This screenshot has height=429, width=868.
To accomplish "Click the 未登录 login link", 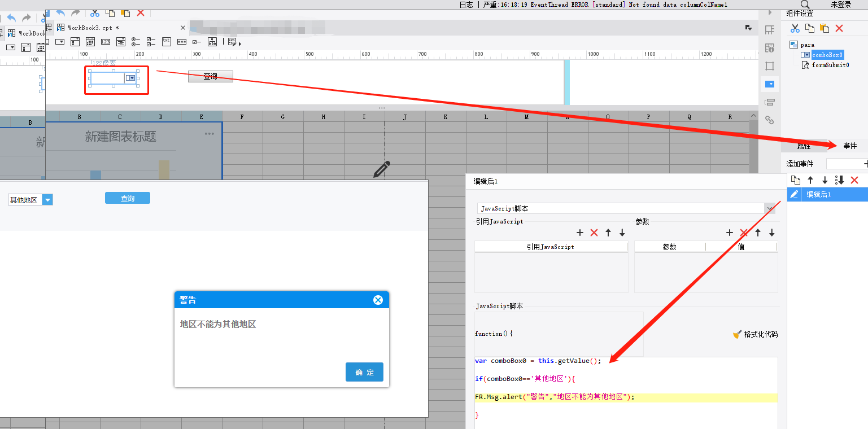I will pyautogui.click(x=841, y=5).
